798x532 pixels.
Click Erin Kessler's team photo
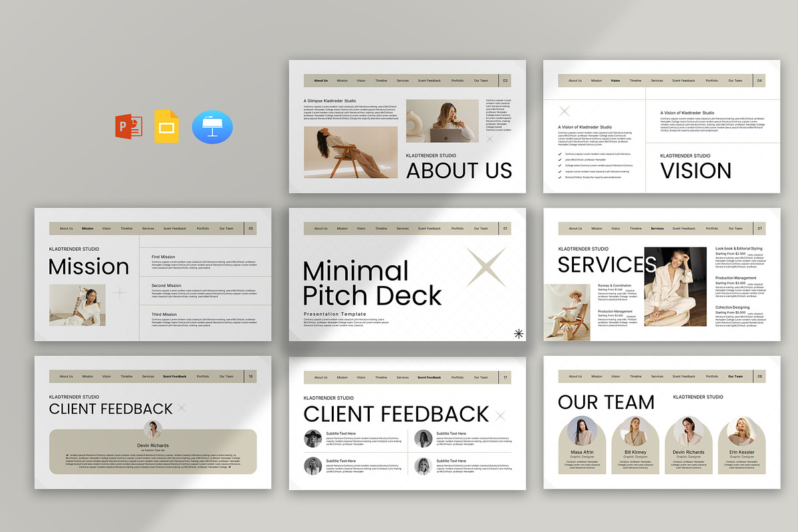click(741, 431)
